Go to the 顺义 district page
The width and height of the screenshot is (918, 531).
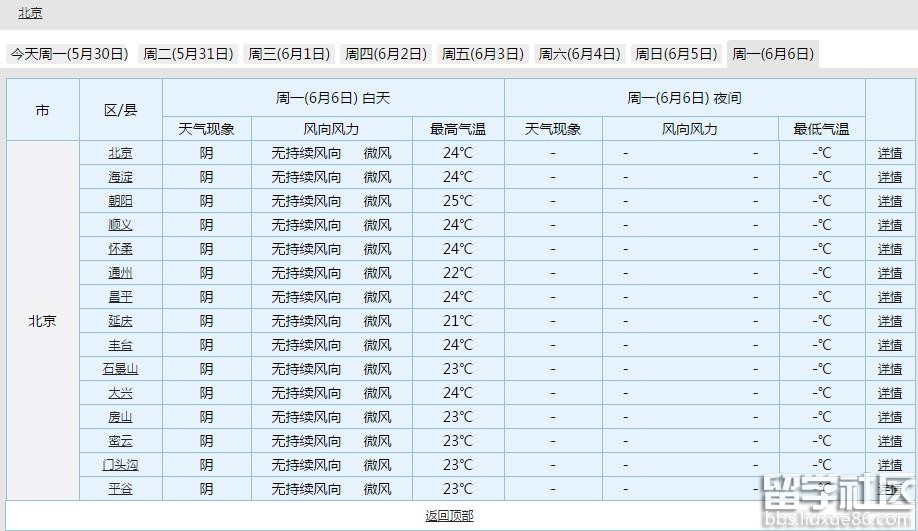click(x=120, y=225)
